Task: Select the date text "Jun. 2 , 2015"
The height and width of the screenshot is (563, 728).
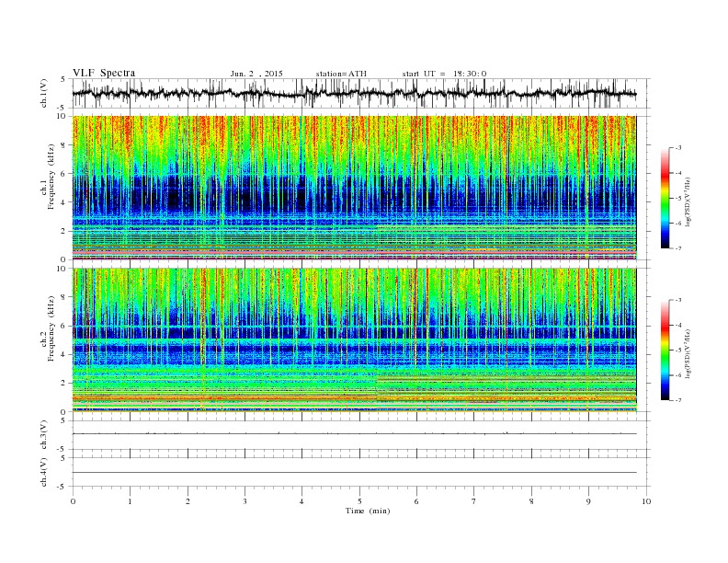Action: (256, 74)
